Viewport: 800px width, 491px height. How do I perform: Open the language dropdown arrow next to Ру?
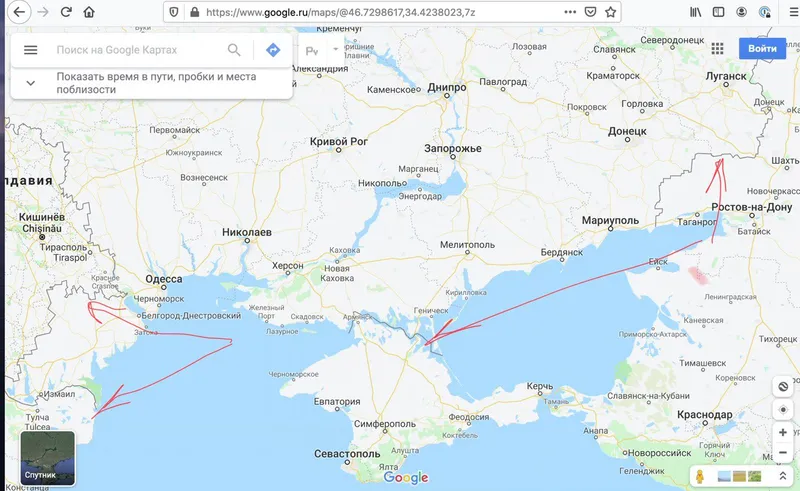pos(336,50)
